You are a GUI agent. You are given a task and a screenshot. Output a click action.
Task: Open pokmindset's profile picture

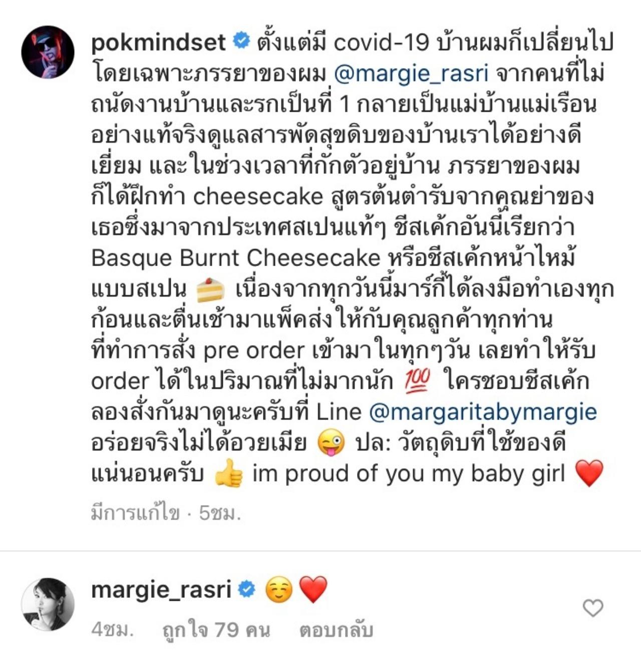click(48, 52)
